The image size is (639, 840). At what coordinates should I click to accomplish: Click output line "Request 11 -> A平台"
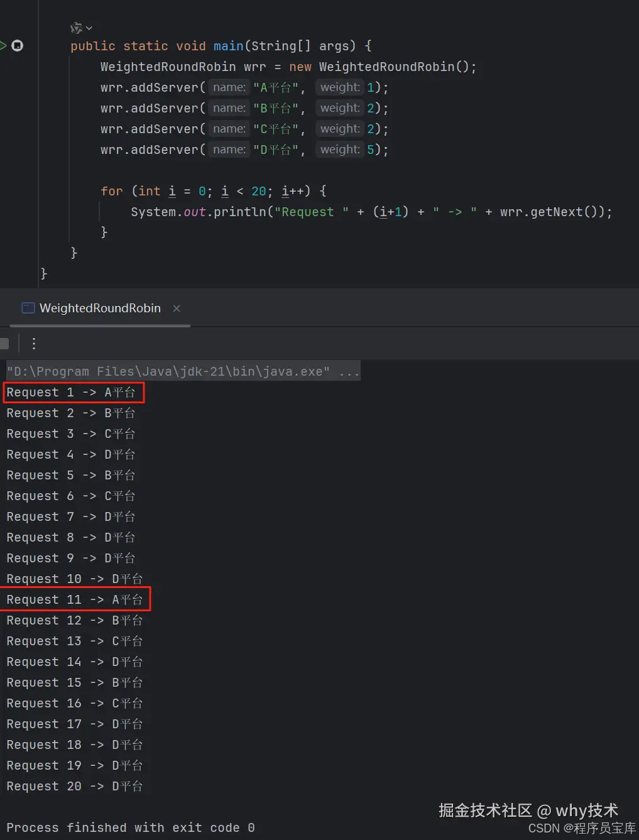75,600
